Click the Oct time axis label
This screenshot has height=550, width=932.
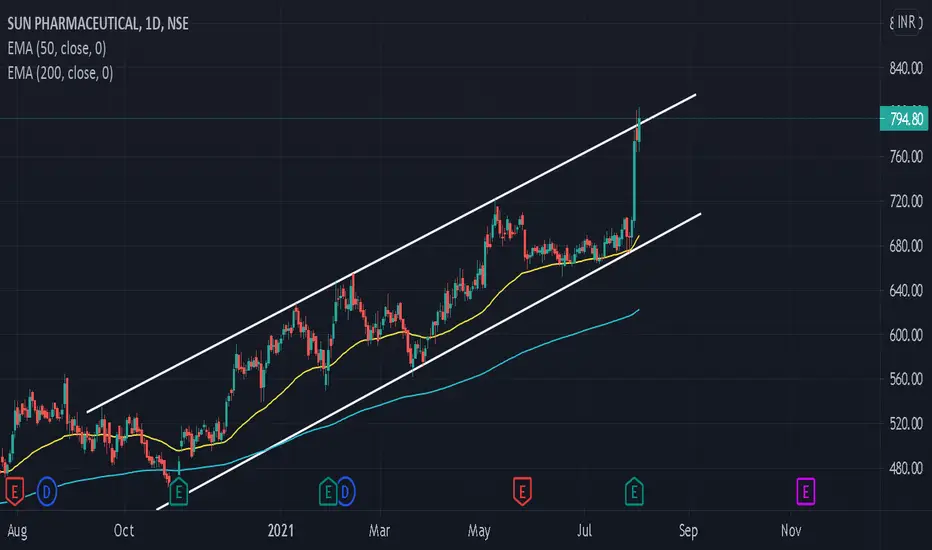pyautogui.click(x=124, y=530)
